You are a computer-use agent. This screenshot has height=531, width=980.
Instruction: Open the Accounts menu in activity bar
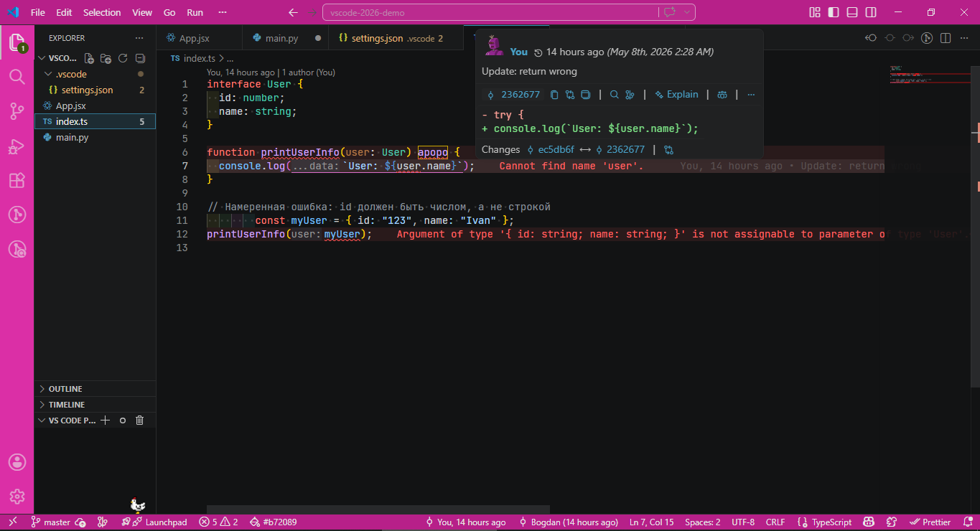(x=17, y=462)
